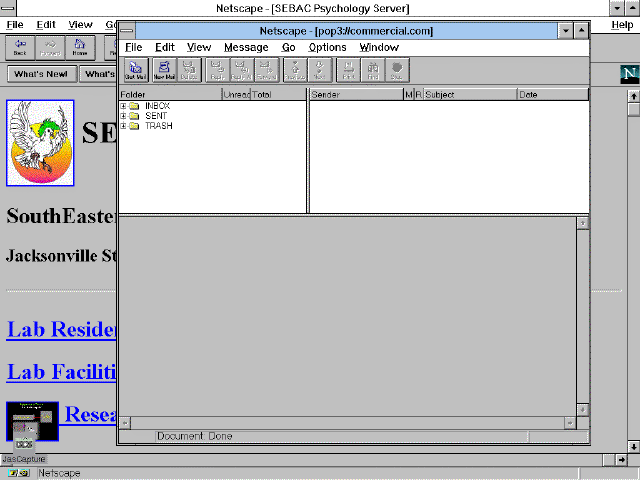Viewport: 640px width, 480px height.
Task: Open the mail window's View menu
Action: 199,47
